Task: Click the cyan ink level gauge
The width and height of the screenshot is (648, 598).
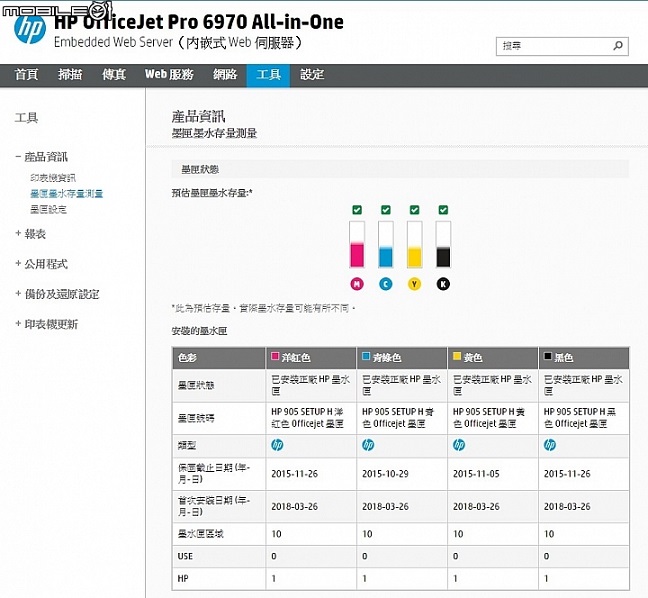Action: click(386, 244)
